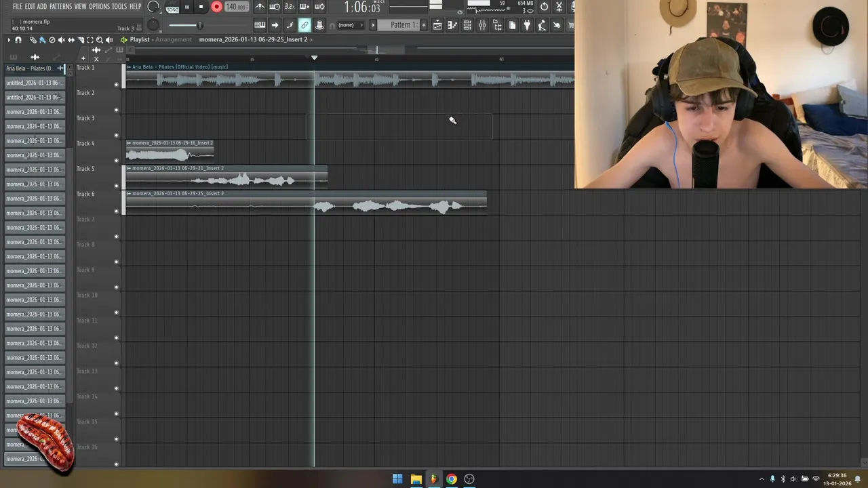Select the Delete tool in playlist toolbar
Image resolution: width=868 pixels, height=488 pixels.
coord(52,40)
